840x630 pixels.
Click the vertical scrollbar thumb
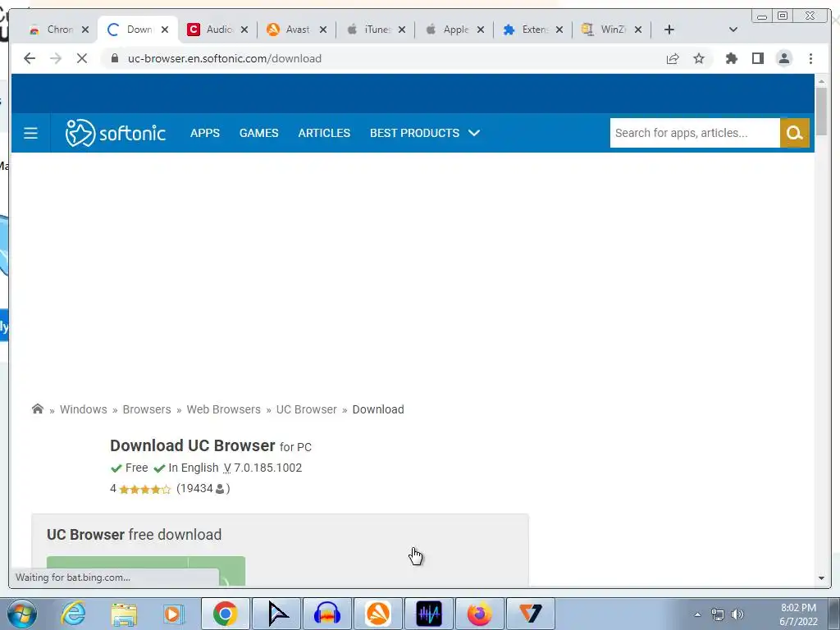(x=821, y=112)
